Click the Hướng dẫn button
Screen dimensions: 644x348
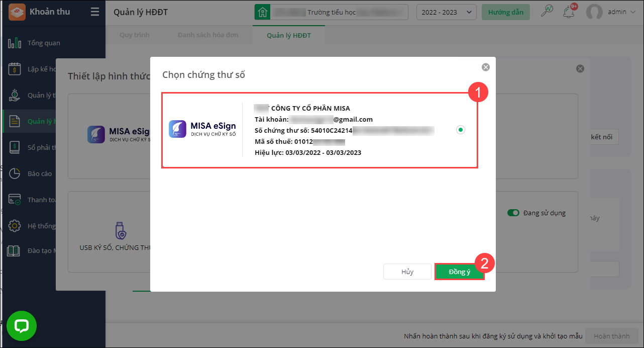[506, 12]
